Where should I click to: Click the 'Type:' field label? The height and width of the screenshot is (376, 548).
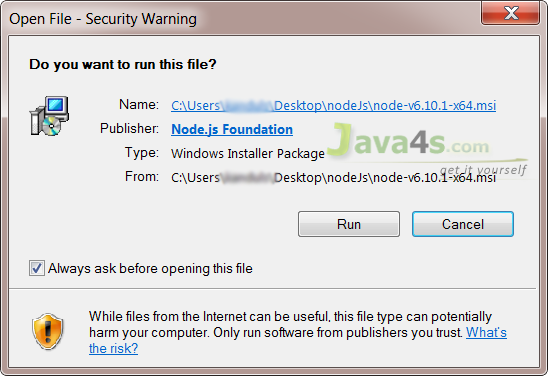(x=142, y=153)
